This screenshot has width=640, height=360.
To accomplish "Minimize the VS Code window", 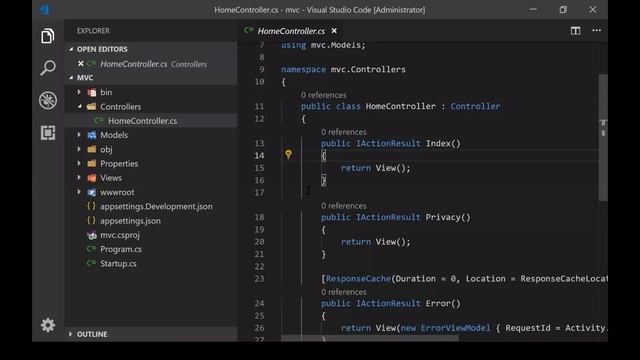I will (x=533, y=9).
